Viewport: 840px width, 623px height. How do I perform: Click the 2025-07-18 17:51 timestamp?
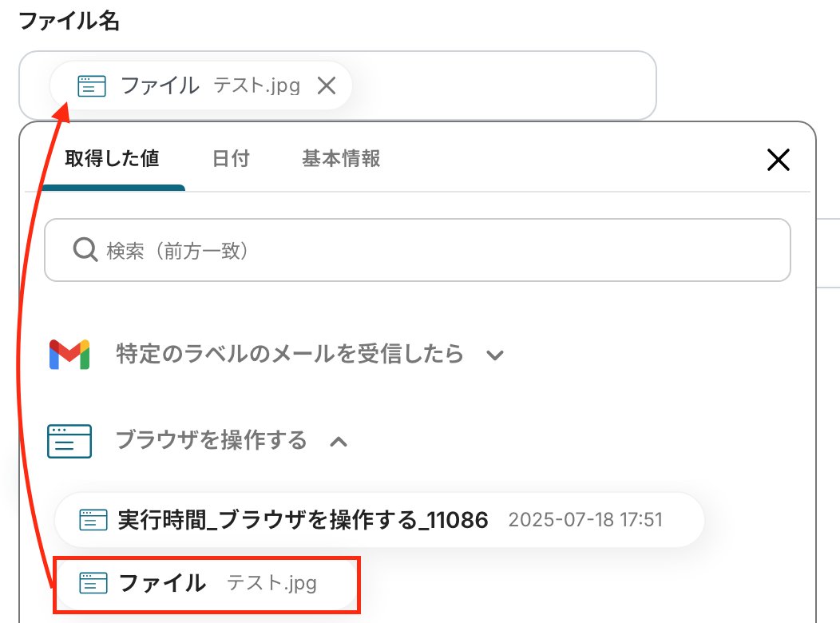[x=585, y=521]
